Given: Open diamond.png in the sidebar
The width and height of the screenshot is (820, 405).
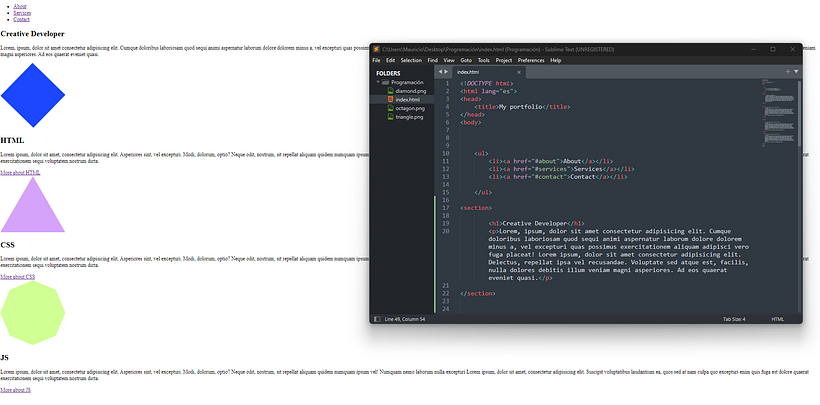Looking at the screenshot, I should coord(412,91).
